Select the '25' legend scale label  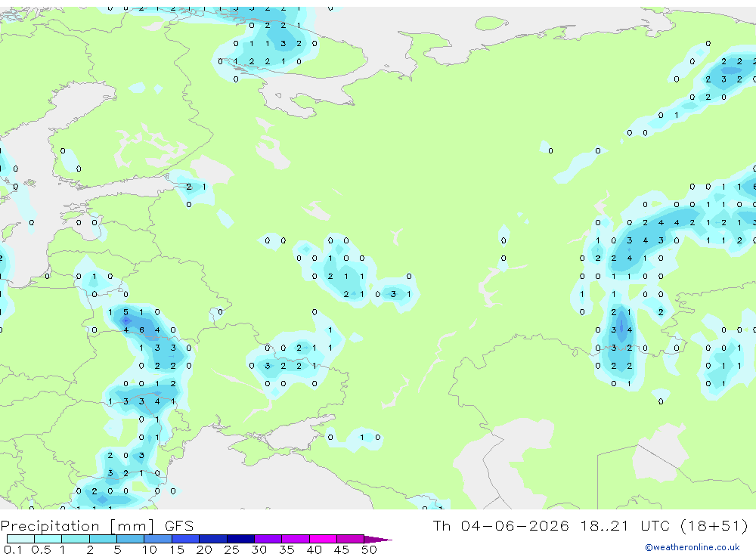point(231,549)
